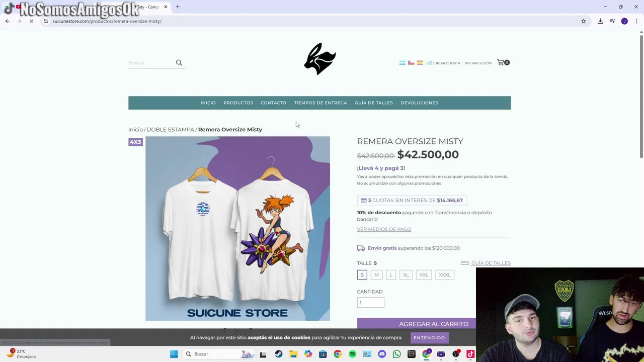Open Discord from the taskbar
Screen dimensions: 644x362
(x=382, y=354)
